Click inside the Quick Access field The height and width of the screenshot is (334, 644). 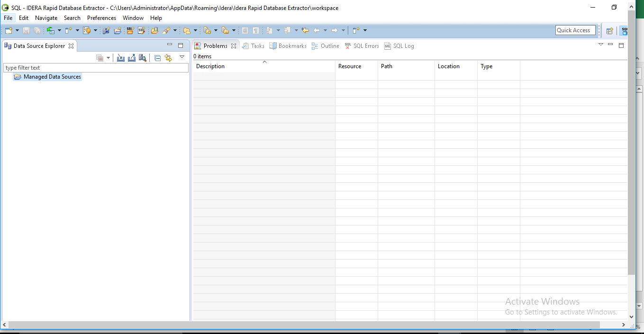575,30
